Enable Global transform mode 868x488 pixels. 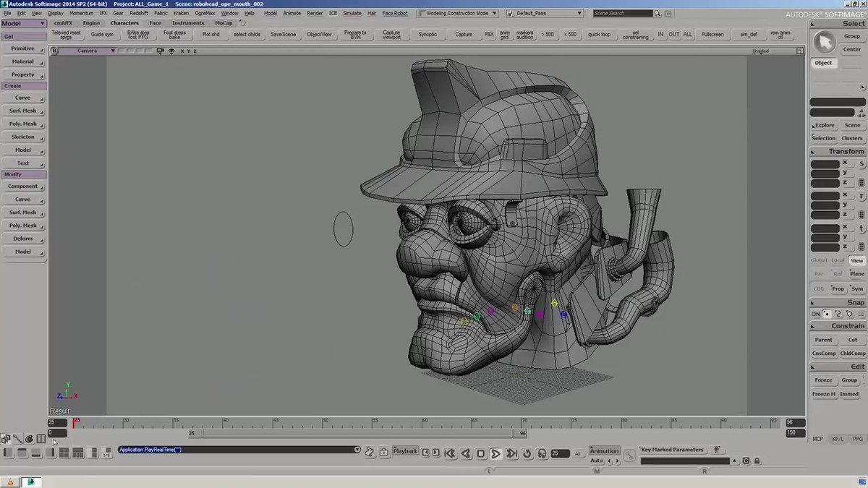pyautogui.click(x=819, y=260)
